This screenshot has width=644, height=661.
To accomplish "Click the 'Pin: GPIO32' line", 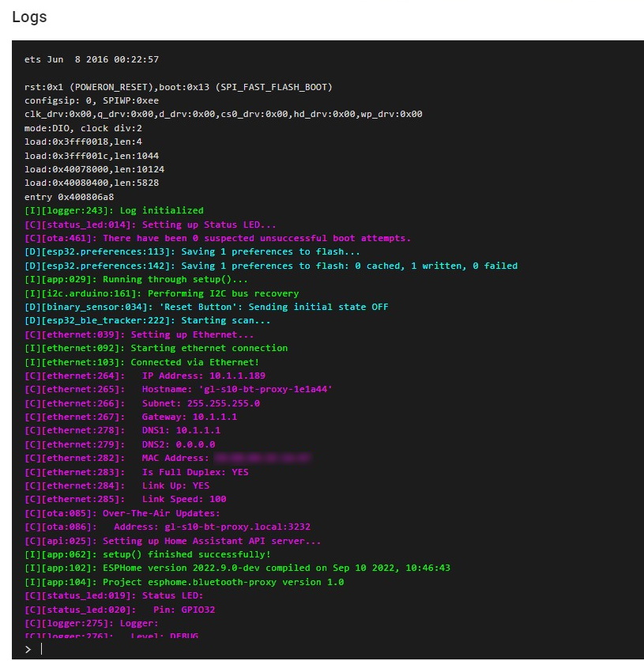I will (x=119, y=610).
